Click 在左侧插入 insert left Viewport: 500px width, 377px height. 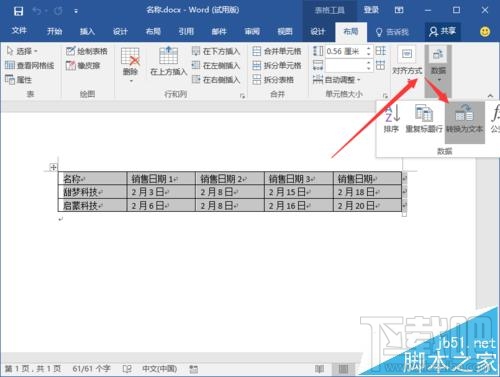[216, 65]
